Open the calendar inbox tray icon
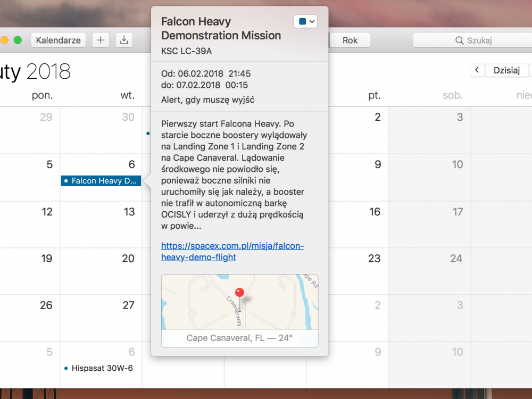The image size is (532, 399). click(x=124, y=40)
